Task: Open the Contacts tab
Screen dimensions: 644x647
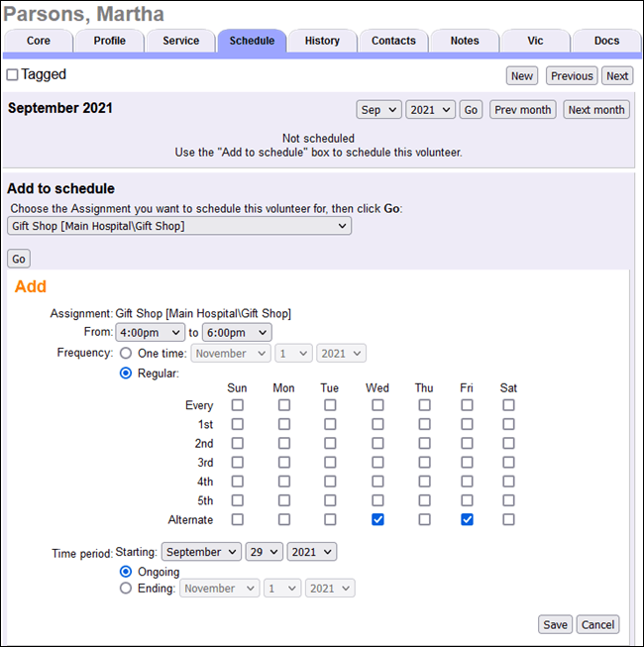Action: pos(393,41)
